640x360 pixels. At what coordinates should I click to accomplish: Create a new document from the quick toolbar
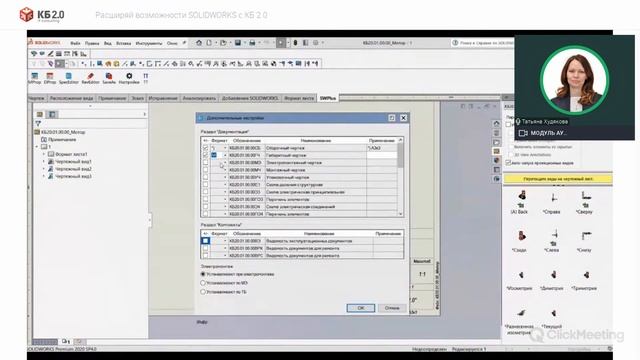click(x=209, y=42)
